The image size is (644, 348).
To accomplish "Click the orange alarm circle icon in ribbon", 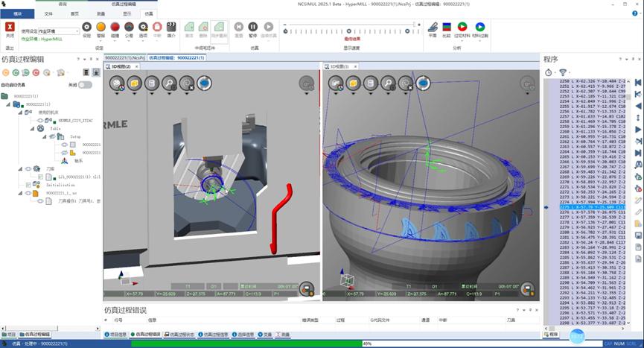I will 101,27.
